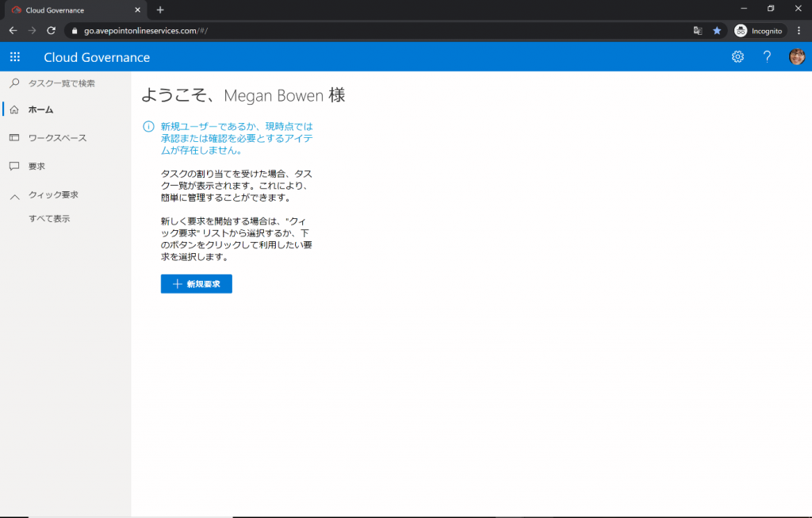
Task: Click the ようこそ Megan Bowen 様 welcome heading
Action: (243, 95)
